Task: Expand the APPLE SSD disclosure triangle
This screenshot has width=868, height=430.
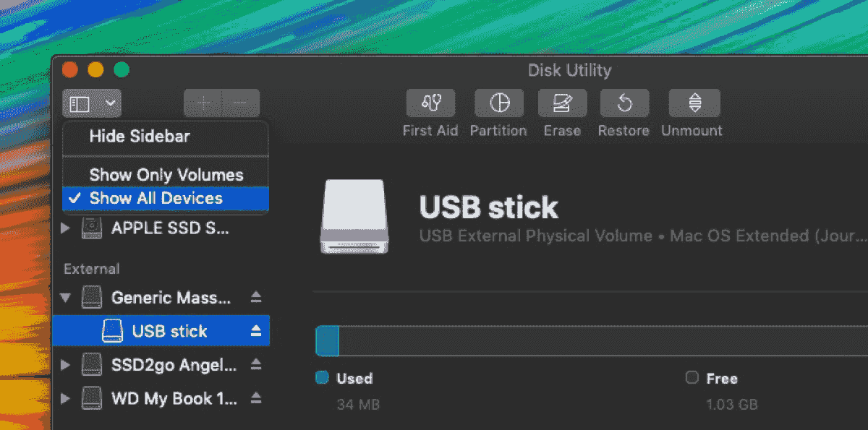Action: click(x=65, y=228)
